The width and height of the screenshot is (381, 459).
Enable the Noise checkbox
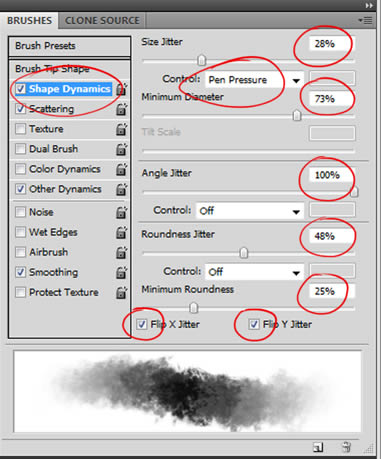[21, 212]
